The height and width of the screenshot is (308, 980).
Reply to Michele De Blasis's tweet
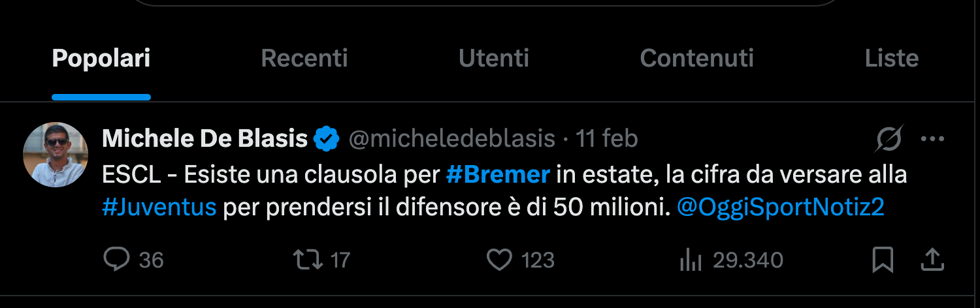pos(118,260)
